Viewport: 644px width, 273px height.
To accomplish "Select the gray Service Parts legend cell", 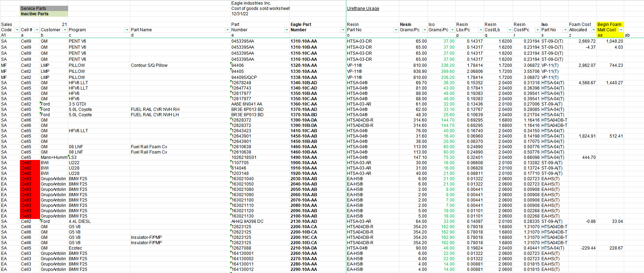I will pos(44,9).
